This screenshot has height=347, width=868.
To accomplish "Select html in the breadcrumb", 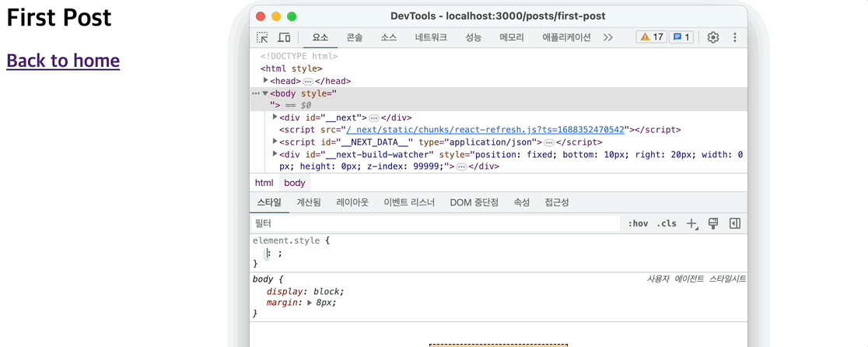I will tap(264, 183).
